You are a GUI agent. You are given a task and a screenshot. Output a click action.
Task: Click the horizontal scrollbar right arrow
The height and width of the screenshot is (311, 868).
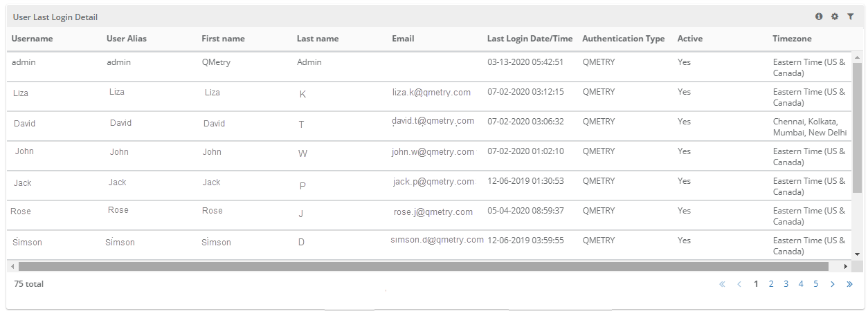(x=845, y=266)
